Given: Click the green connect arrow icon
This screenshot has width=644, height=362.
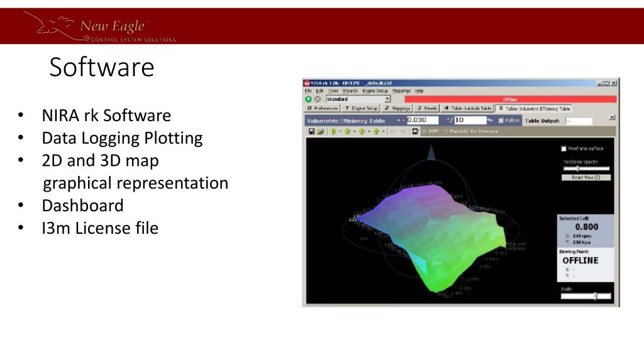Looking at the screenshot, I should click(x=308, y=99).
